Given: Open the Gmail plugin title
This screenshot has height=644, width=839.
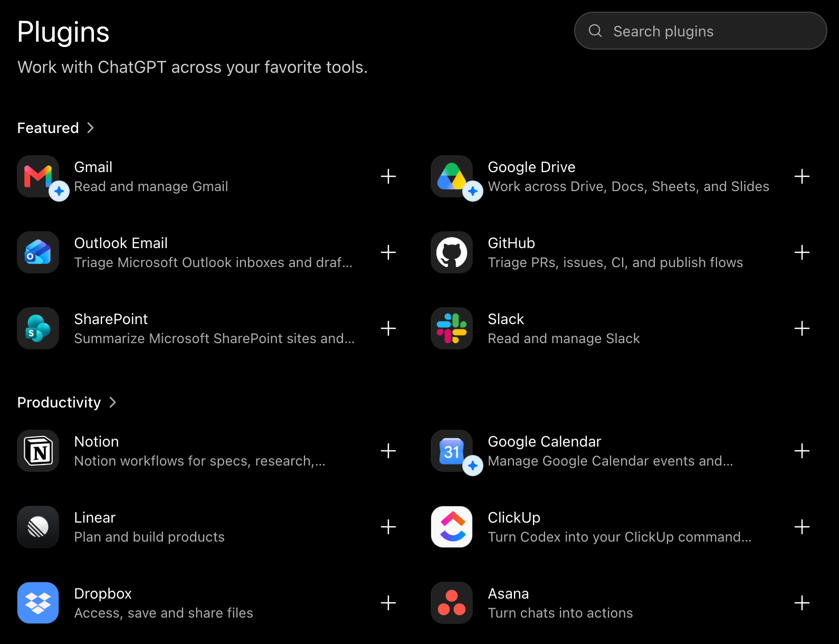Looking at the screenshot, I should coord(93,167).
